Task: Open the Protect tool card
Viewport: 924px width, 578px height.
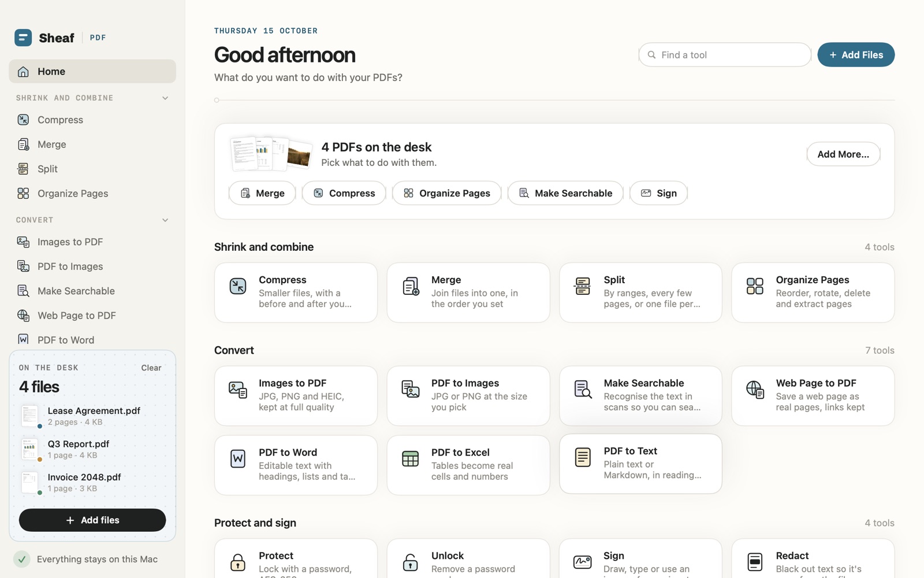Action: pyautogui.click(x=296, y=559)
